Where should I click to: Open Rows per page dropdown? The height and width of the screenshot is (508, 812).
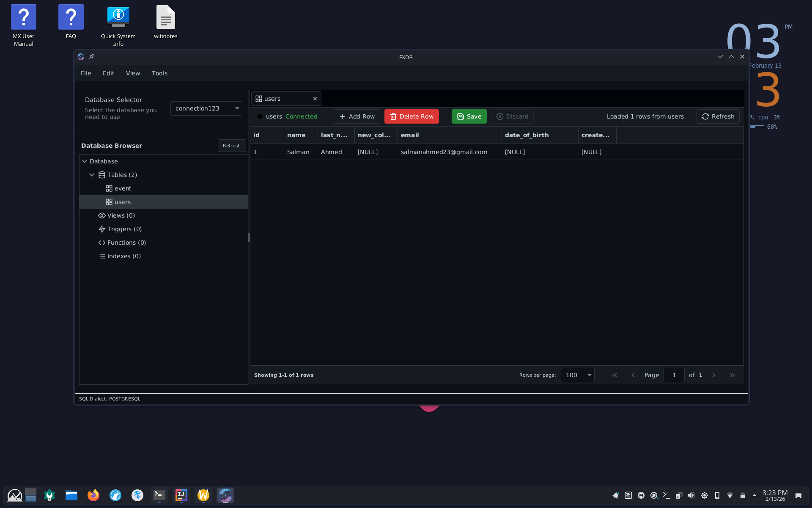(577, 375)
